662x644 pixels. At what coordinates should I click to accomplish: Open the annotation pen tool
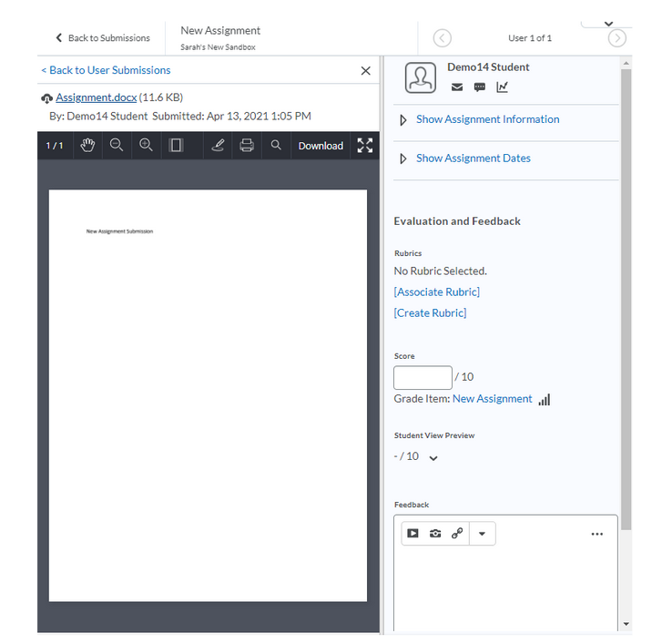pyautogui.click(x=218, y=146)
